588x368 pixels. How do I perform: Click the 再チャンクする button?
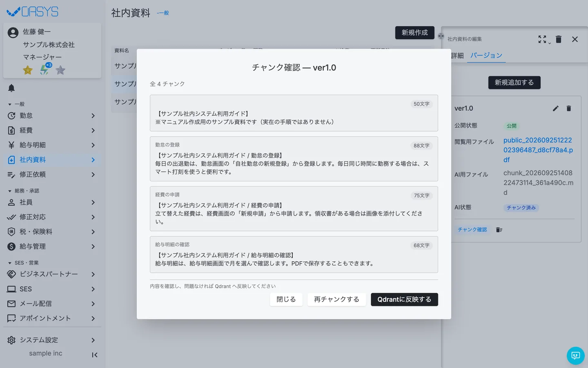pyautogui.click(x=336, y=299)
